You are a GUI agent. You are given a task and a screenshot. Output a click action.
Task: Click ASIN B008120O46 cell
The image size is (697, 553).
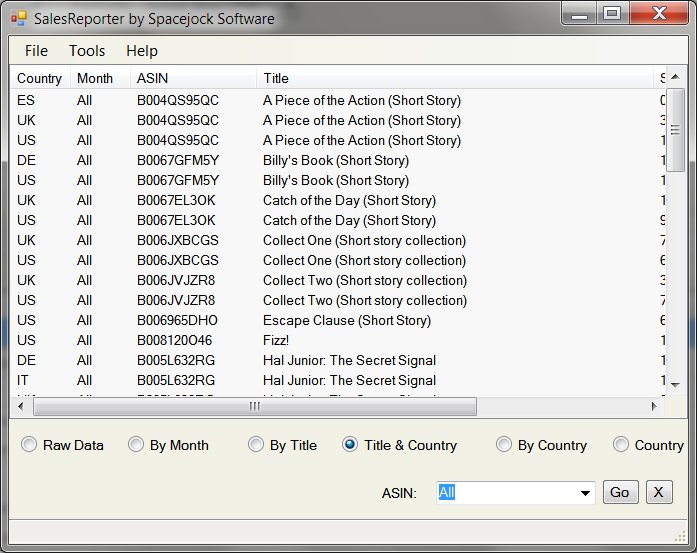[x=174, y=340]
